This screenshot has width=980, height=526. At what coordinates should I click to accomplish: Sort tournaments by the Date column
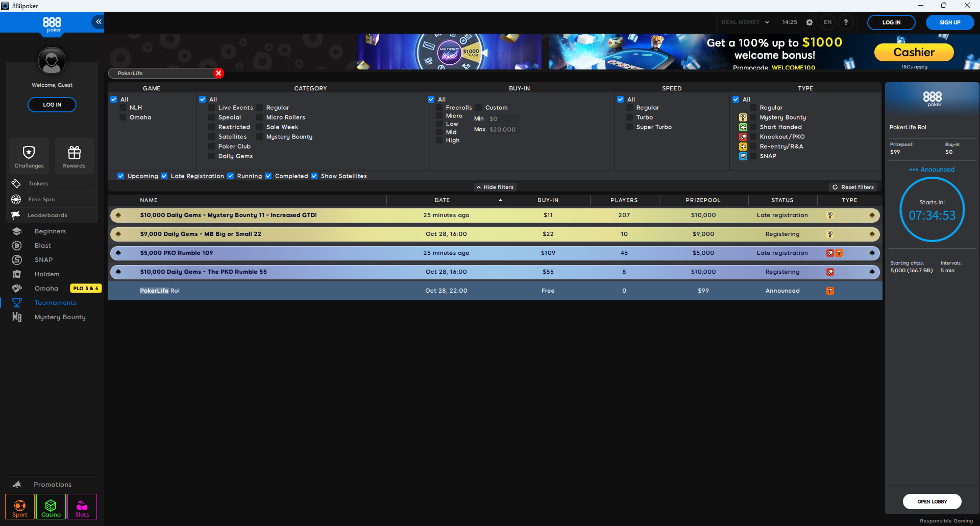click(x=442, y=200)
